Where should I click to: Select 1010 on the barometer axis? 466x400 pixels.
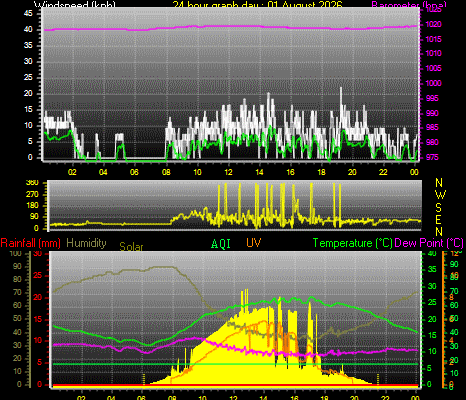point(434,53)
